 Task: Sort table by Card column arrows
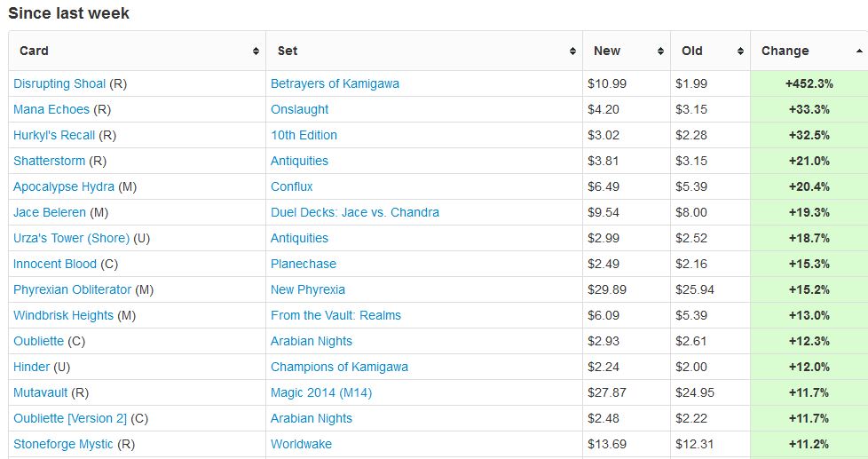[x=256, y=51]
